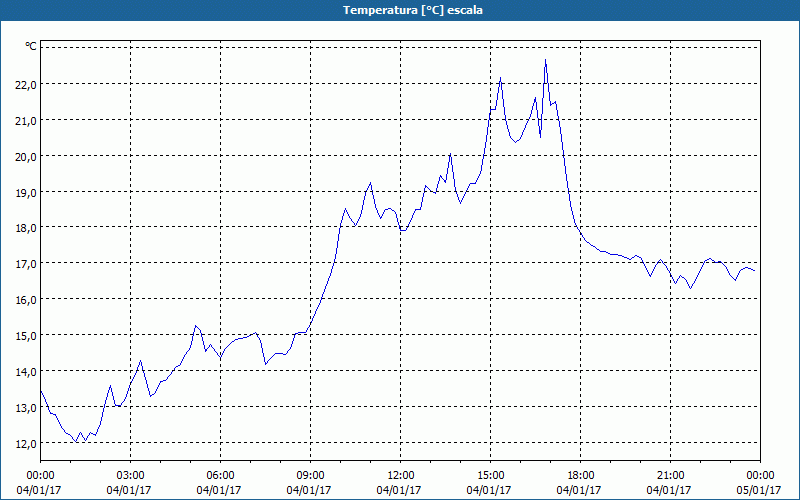Select the 21,0 y-axis value
800x500 pixels.
click(26, 120)
